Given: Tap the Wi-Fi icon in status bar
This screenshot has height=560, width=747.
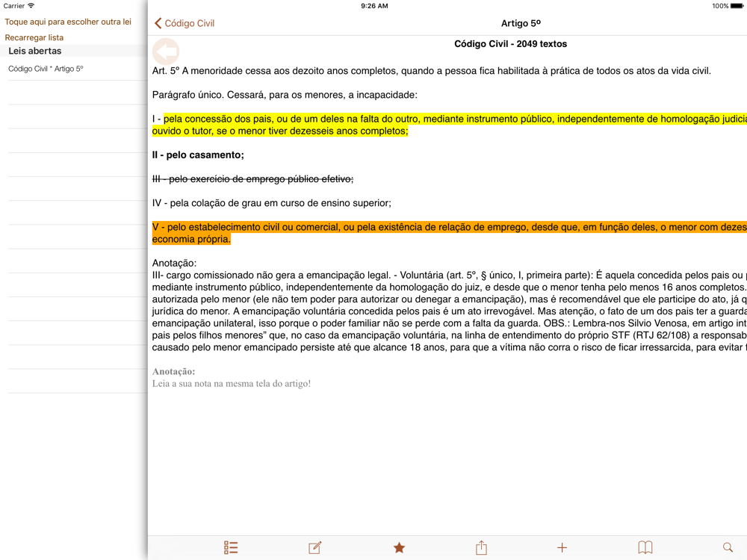Looking at the screenshot, I should coord(31,6).
